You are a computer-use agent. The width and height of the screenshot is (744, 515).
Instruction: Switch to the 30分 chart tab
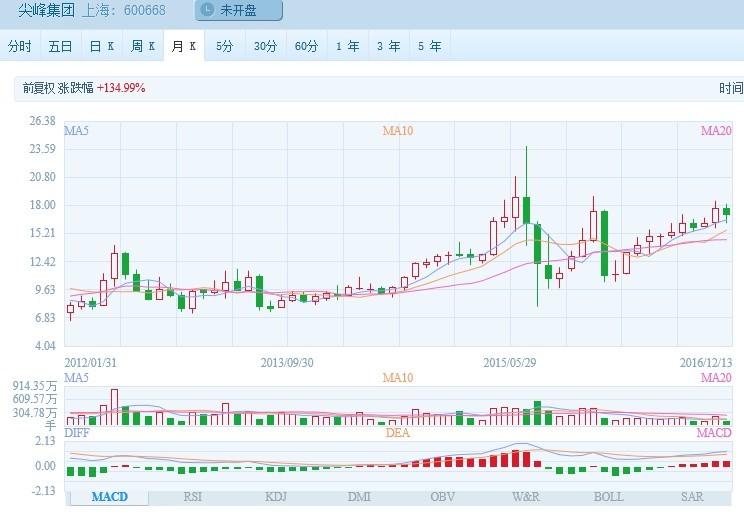click(266, 46)
